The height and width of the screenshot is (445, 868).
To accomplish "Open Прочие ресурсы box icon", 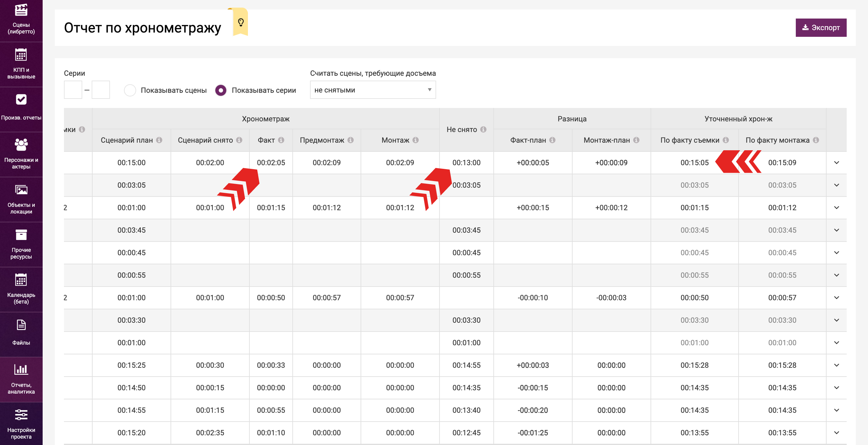I will coord(21,235).
